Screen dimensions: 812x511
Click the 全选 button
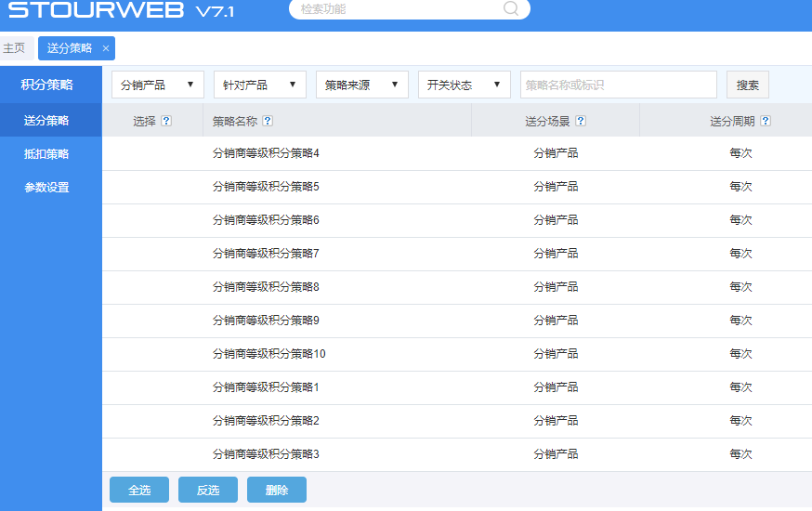[x=139, y=490]
